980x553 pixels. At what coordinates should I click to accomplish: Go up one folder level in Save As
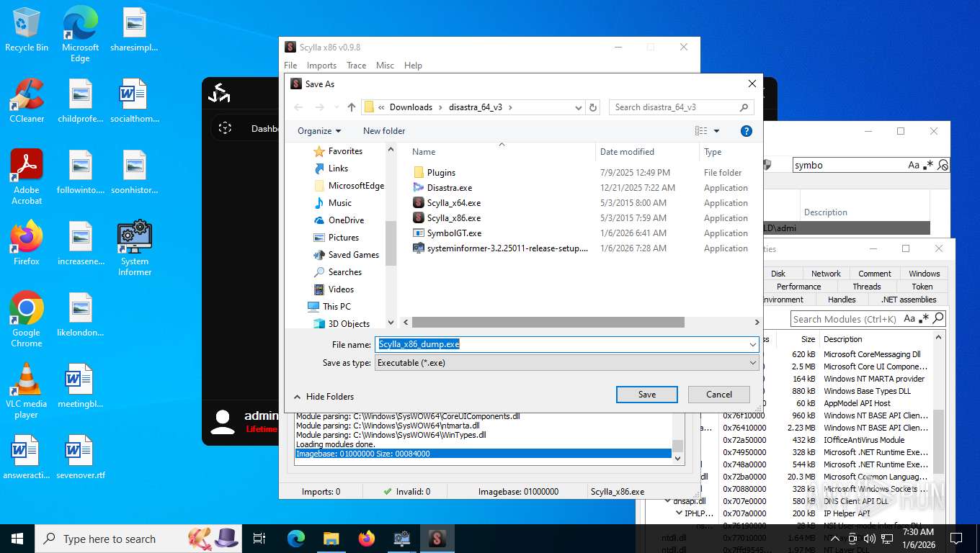(352, 107)
